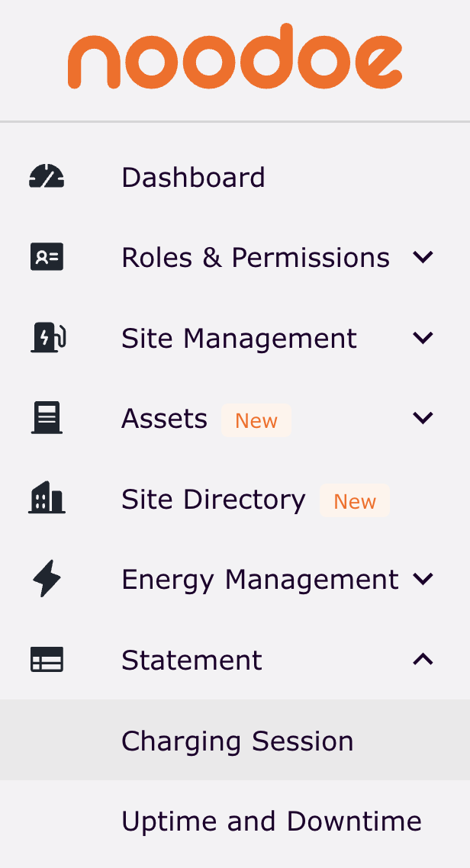
Task: Click the Noodoe logo
Action: click(235, 58)
